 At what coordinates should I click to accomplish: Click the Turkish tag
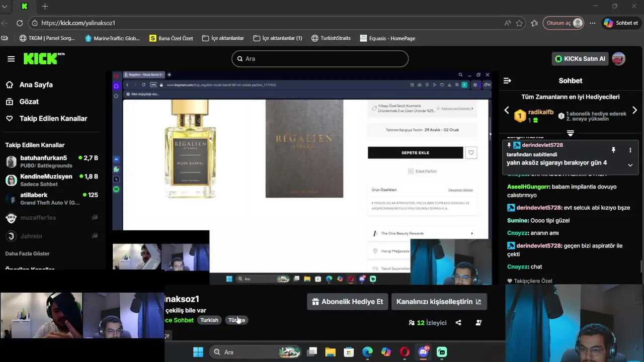pos(209,320)
